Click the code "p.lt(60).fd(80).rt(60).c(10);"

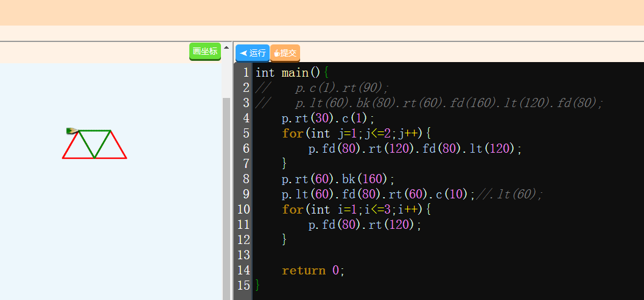(x=378, y=194)
